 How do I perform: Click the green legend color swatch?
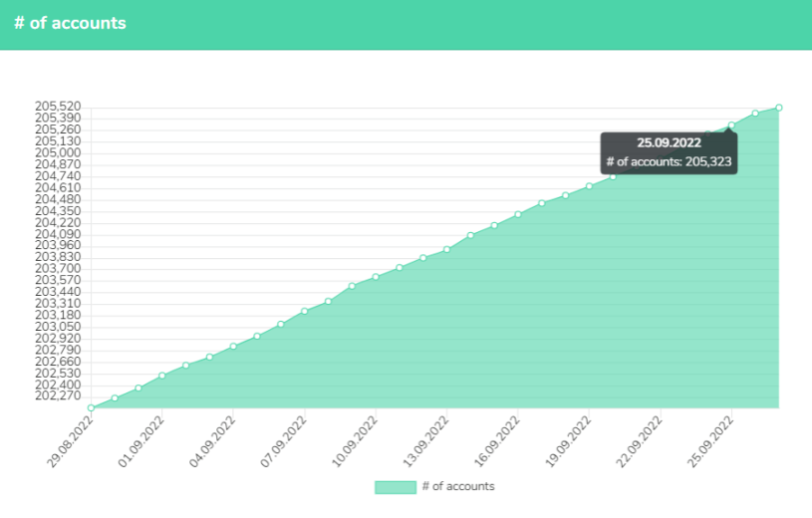click(x=395, y=487)
